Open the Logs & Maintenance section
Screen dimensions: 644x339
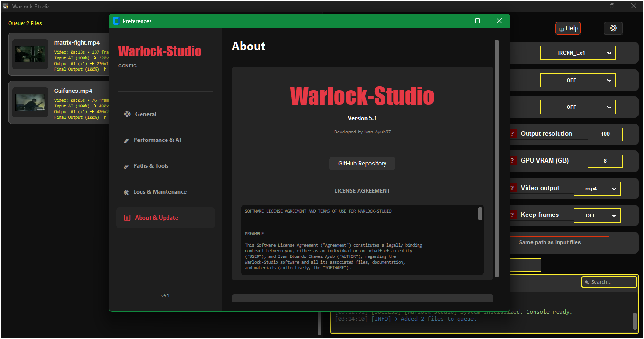(160, 192)
